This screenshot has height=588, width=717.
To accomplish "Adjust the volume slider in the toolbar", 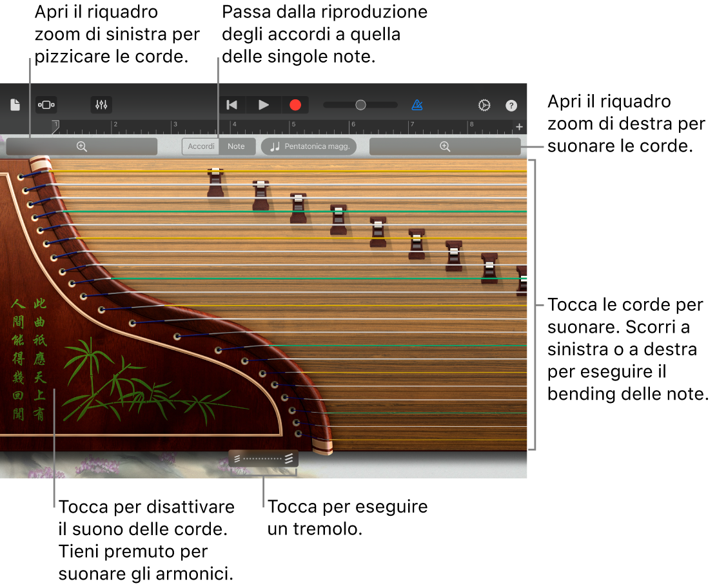I will point(360,104).
